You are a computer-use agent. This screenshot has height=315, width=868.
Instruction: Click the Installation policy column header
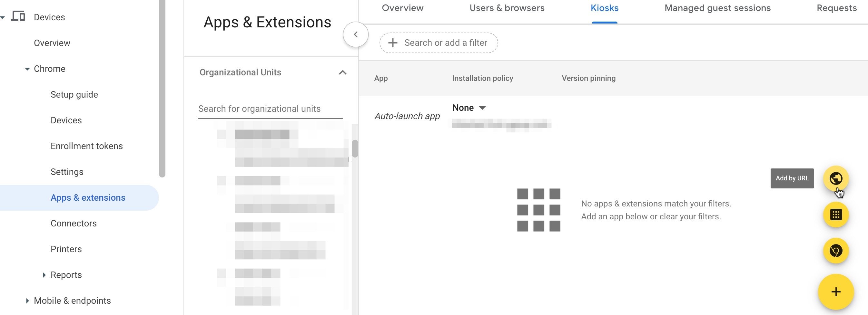click(x=482, y=78)
